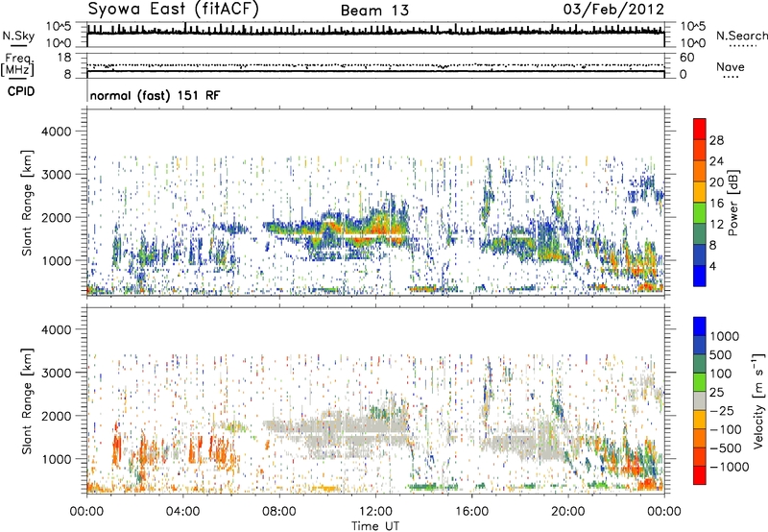Click the "20:00" time axis label
Screen dimensions: 768x532
click(x=567, y=511)
